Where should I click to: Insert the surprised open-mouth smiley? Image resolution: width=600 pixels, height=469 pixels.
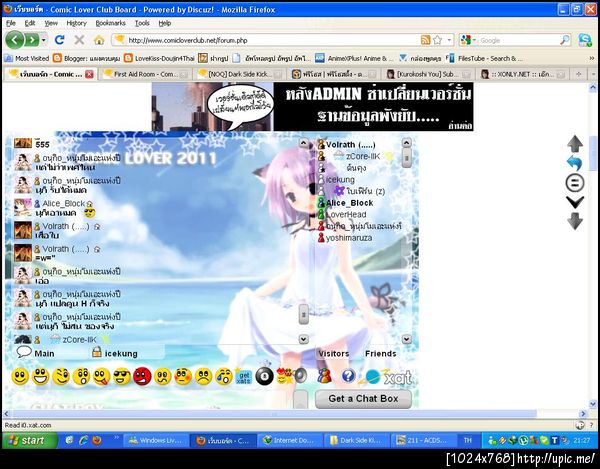click(81, 377)
